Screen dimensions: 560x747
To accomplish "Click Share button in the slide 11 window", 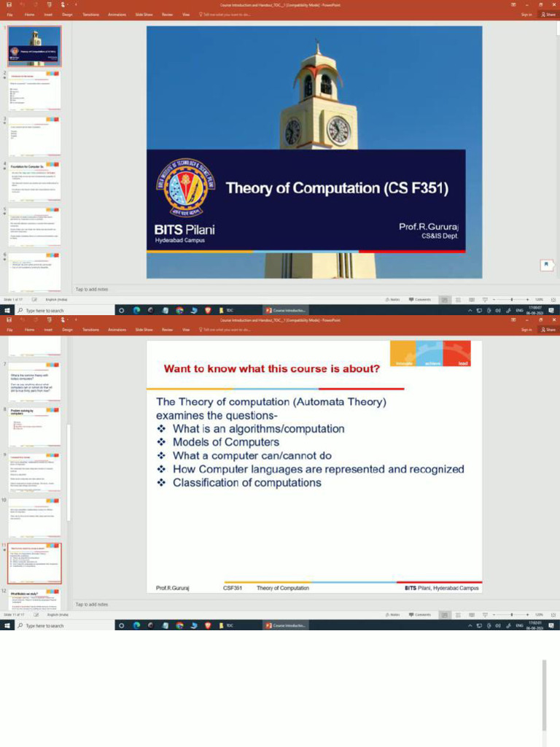I will pyautogui.click(x=548, y=330).
